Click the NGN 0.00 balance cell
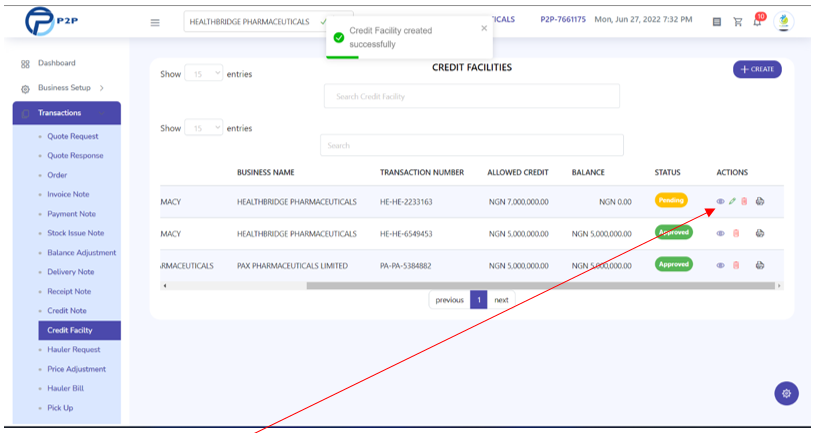817x433 pixels. coord(615,202)
